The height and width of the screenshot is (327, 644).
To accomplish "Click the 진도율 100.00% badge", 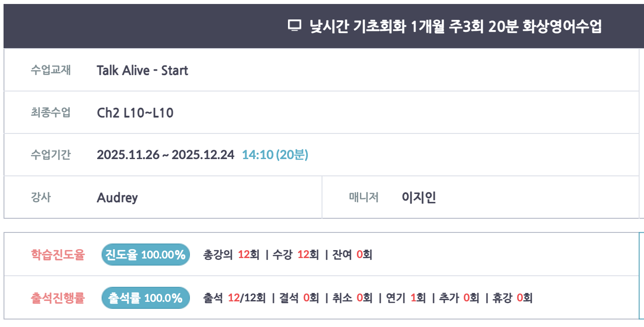I will pos(145,255).
